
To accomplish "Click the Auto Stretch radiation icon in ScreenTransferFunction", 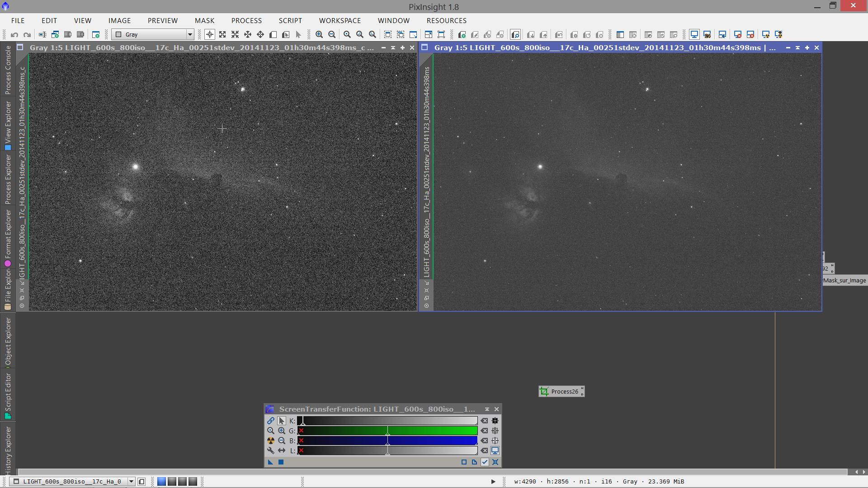I will click(x=270, y=441).
